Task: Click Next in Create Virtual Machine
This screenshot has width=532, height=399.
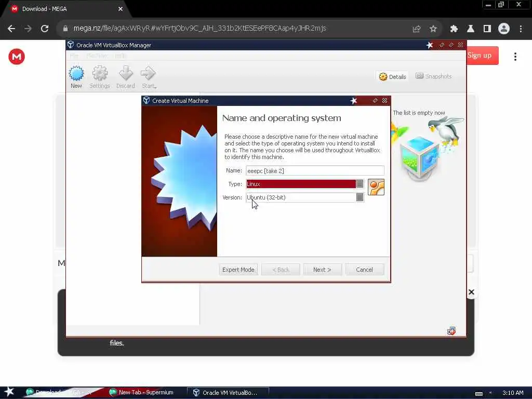Action: tap(322, 270)
